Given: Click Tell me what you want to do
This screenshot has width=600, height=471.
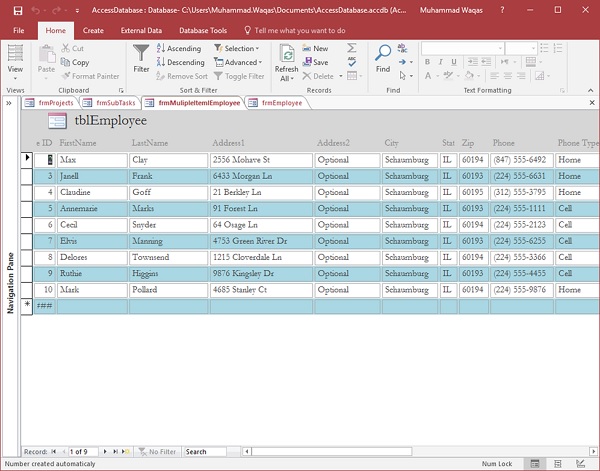Looking at the screenshot, I should [299, 30].
